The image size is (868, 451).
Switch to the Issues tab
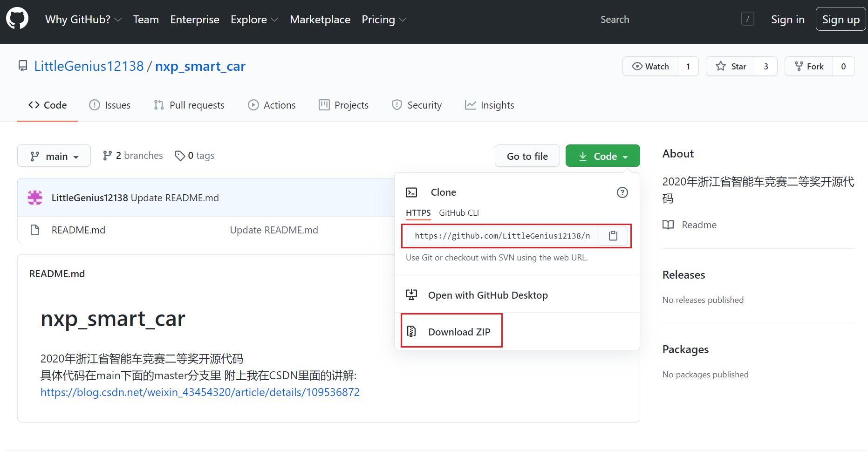pyautogui.click(x=110, y=105)
